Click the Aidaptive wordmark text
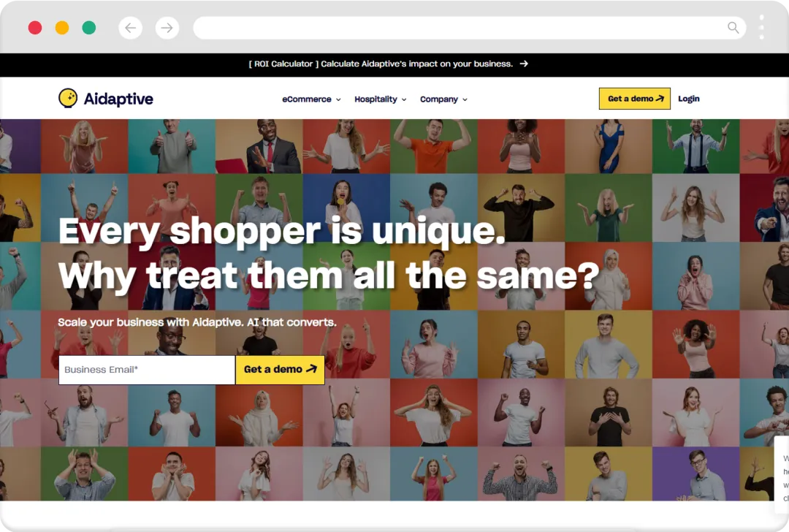Image resolution: width=789 pixels, height=532 pixels. point(118,99)
